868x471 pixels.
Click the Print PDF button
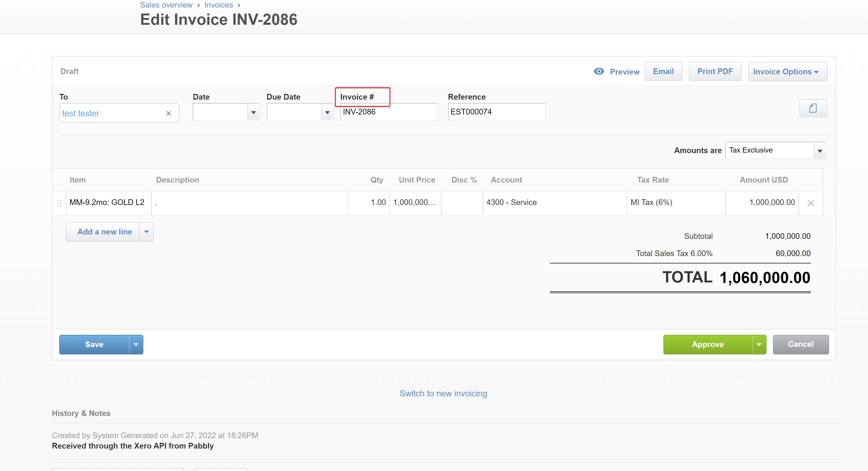[x=715, y=71]
